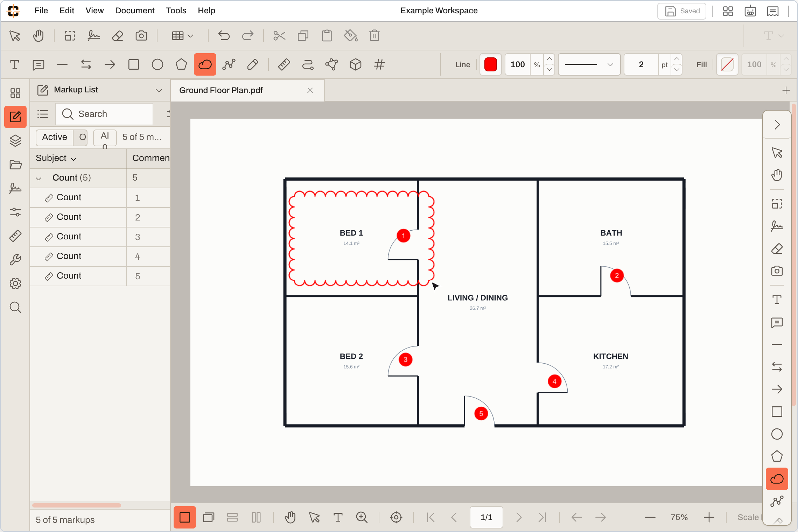Add a new document tab
The width and height of the screenshot is (798, 532).
click(x=786, y=90)
